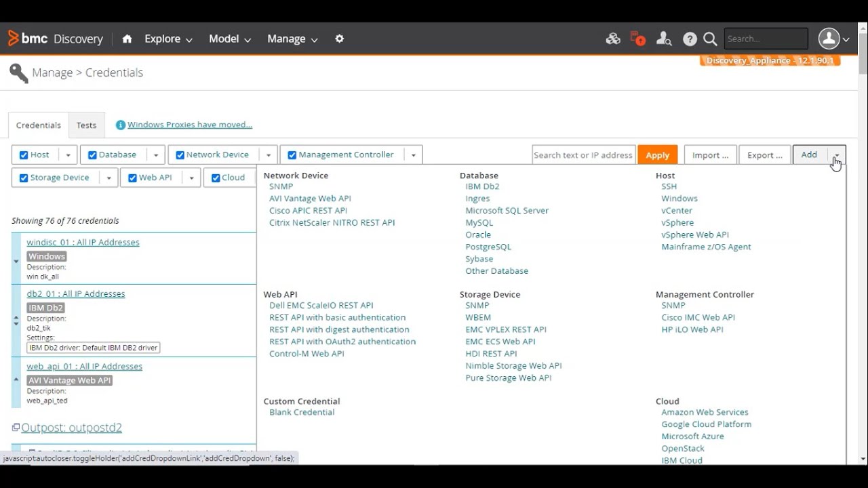Uncheck the Host filter checkbox
This screenshot has width=868, height=488.
click(24, 155)
